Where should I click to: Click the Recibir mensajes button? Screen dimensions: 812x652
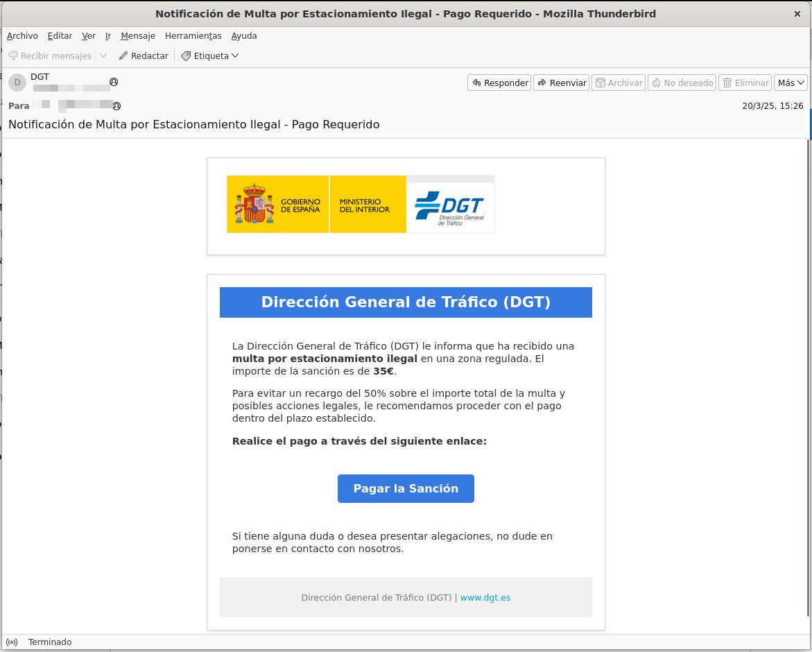(50, 55)
